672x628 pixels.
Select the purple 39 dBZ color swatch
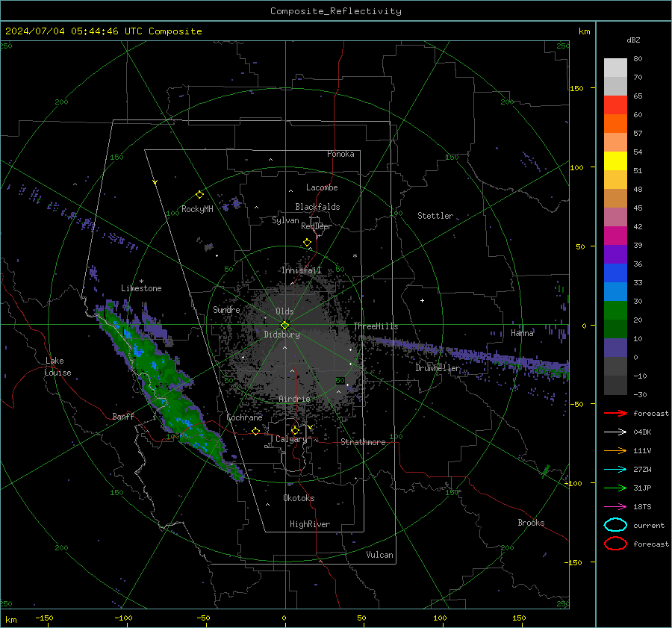pos(615,254)
